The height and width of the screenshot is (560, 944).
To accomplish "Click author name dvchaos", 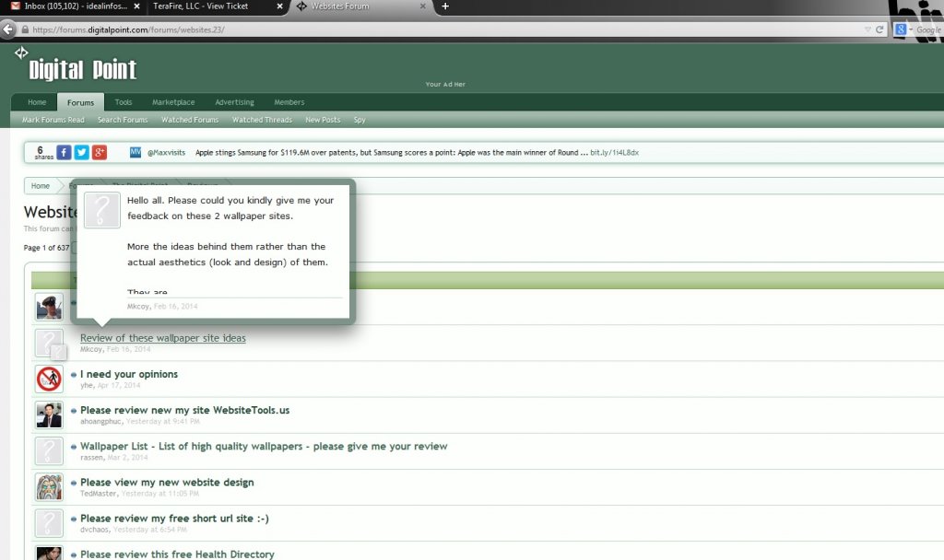I will click(95, 530).
